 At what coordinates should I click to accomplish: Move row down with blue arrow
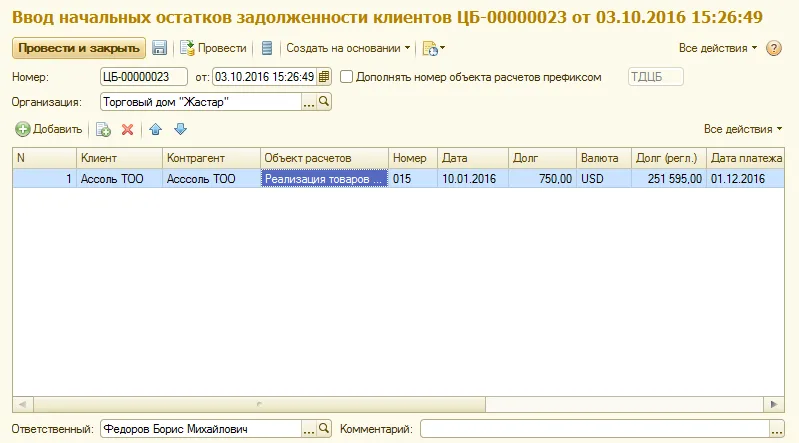pyautogui.click(x=180, y=129)
